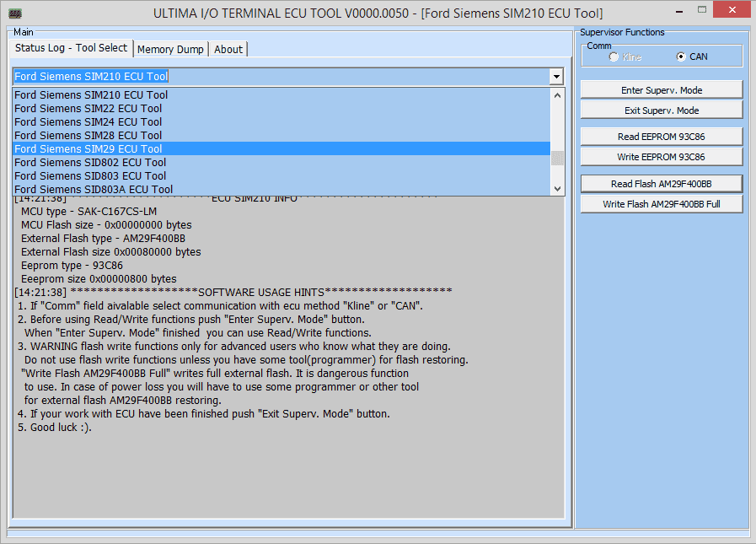
Task: Click the Exit Superv. Mode button
Action: pos(662,110)
